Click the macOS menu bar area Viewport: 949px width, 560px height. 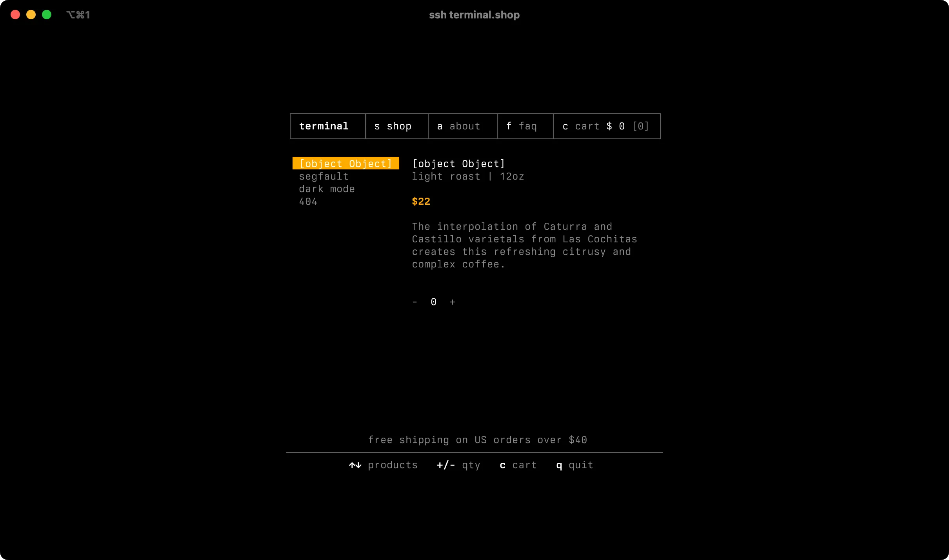pos(474,15)
